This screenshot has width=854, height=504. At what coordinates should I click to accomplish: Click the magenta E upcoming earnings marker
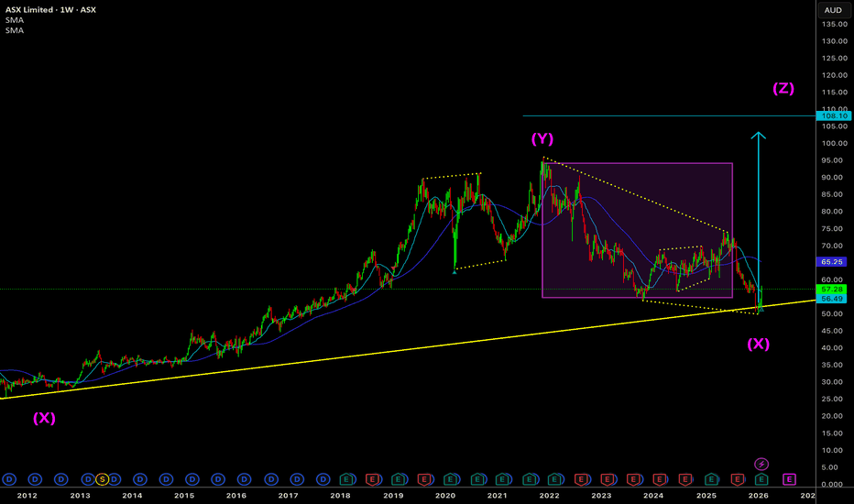pos(789,478)
